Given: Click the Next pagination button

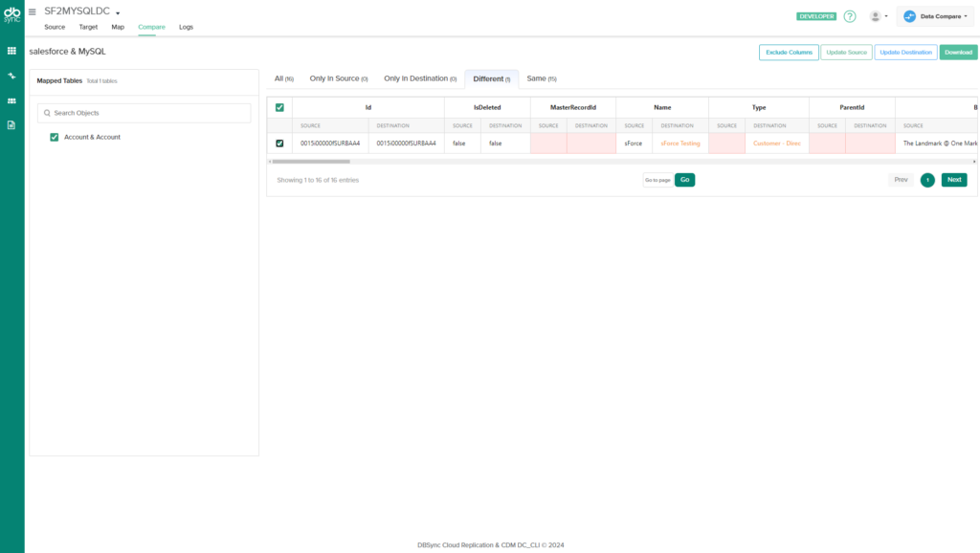Looking at the screenshot, I should point(954,180).
